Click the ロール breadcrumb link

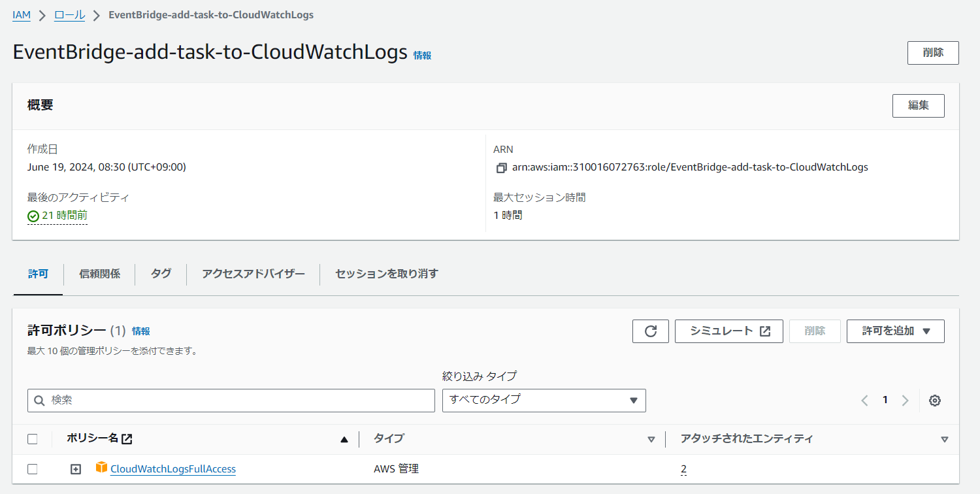click(69, 15)
